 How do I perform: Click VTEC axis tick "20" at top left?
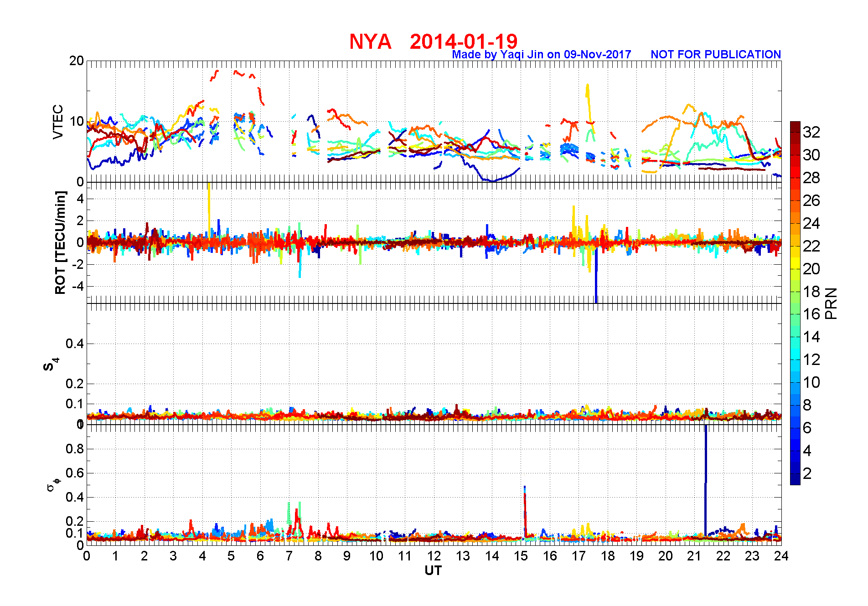(x=77, y=61)
